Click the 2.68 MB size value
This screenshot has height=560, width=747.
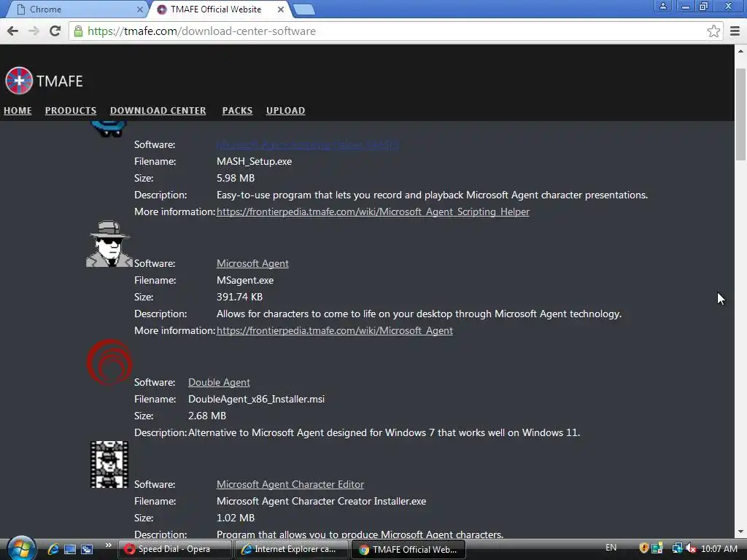pos(206,416)
